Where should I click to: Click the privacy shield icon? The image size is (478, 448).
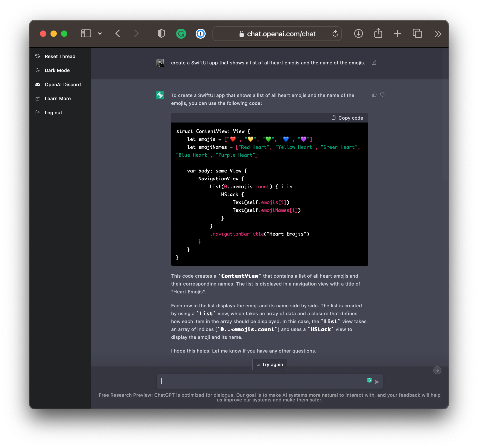[161, 34]
